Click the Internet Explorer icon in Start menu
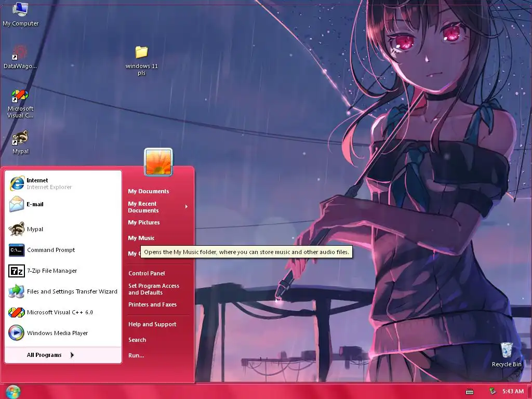 (x=17, y=183)
